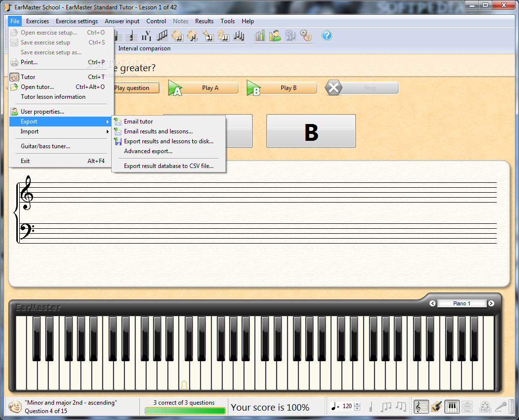Open the descending notes melodic dictation icon
The width and height of the screenshot is (519, 420).
(238, 36)
